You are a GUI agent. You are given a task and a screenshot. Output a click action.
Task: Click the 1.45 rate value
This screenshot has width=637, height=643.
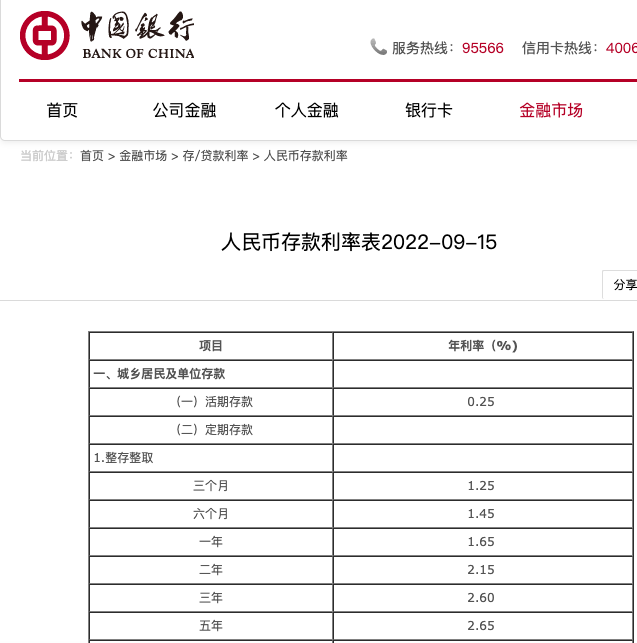[x=481, y=514]
